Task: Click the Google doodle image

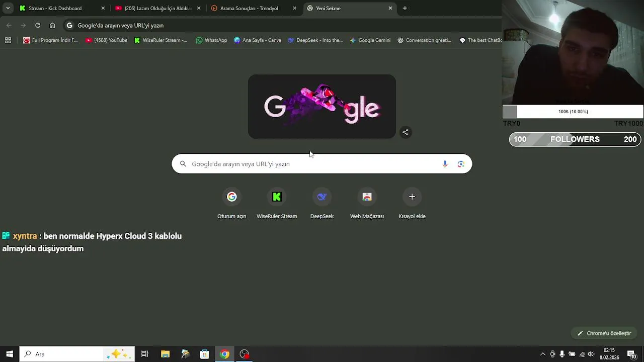Action: click(x=322, y=107)
